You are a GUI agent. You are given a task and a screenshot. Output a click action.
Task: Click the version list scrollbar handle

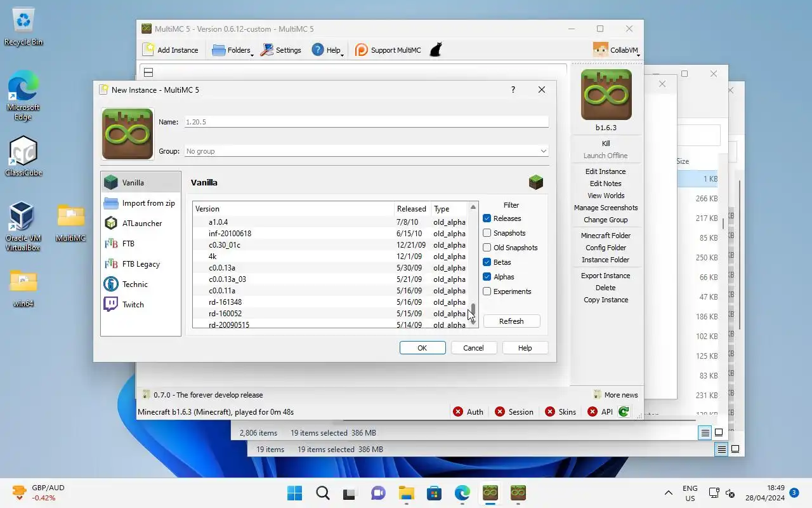[x=473, y=310]
